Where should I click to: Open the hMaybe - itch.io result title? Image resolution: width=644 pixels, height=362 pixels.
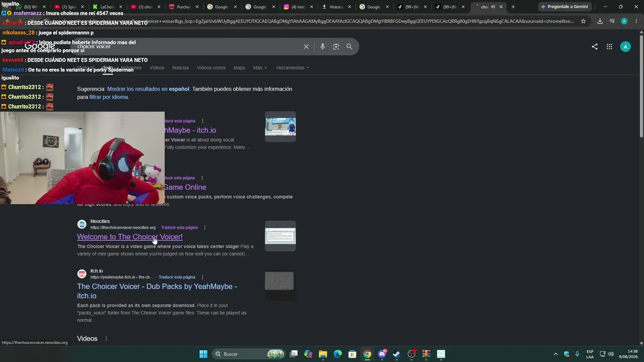point(190,130)
